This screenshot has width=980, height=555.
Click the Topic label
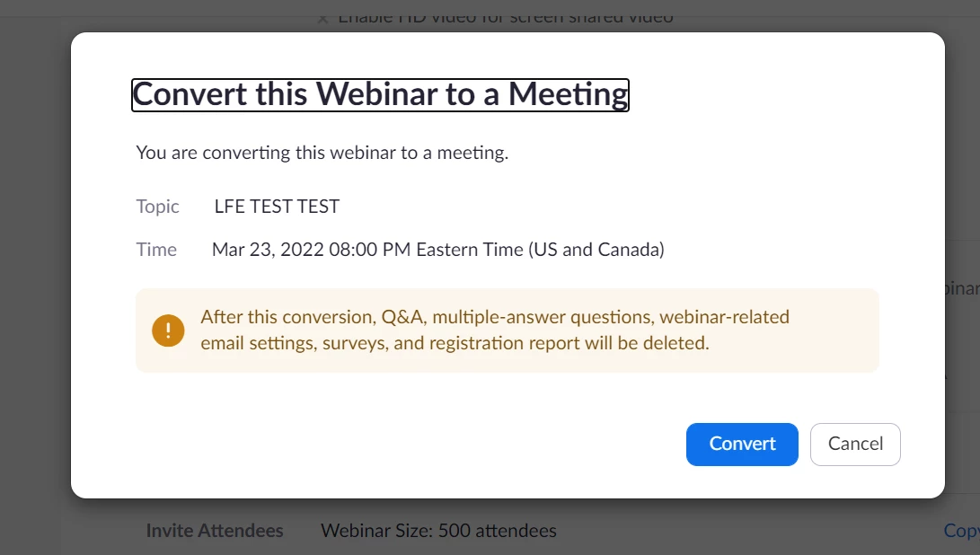pos(157,207)
